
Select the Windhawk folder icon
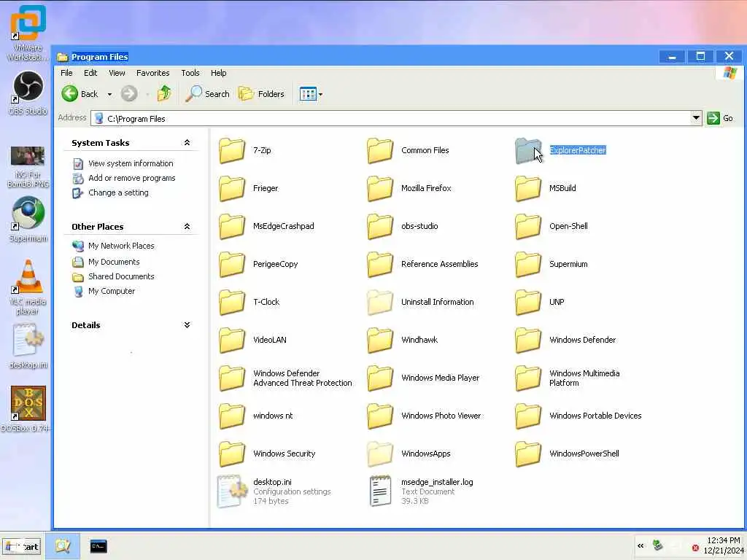coord(380,340)
